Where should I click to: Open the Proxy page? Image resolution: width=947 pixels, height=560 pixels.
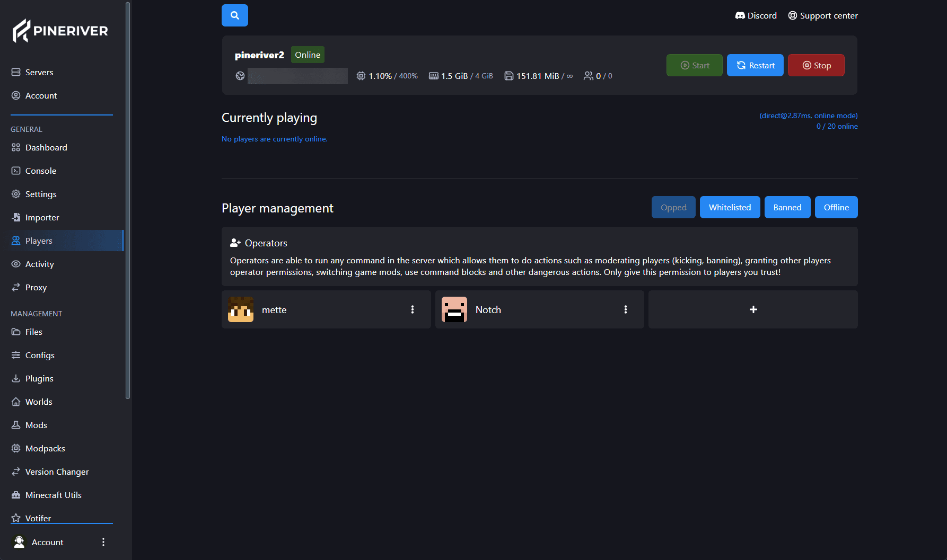62,287
